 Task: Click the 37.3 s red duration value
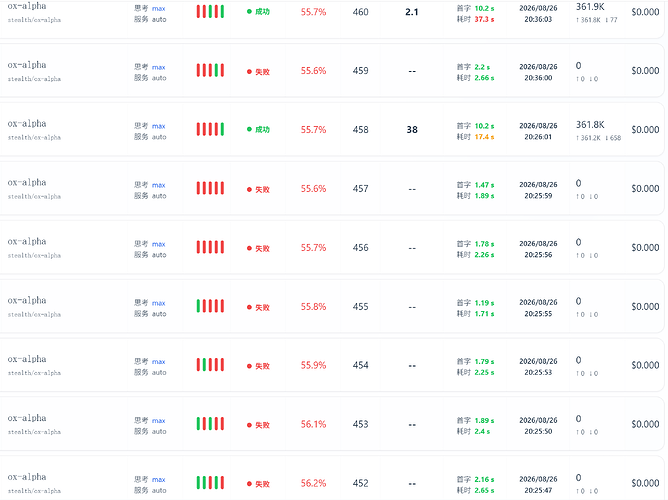[x=484, y=19]
